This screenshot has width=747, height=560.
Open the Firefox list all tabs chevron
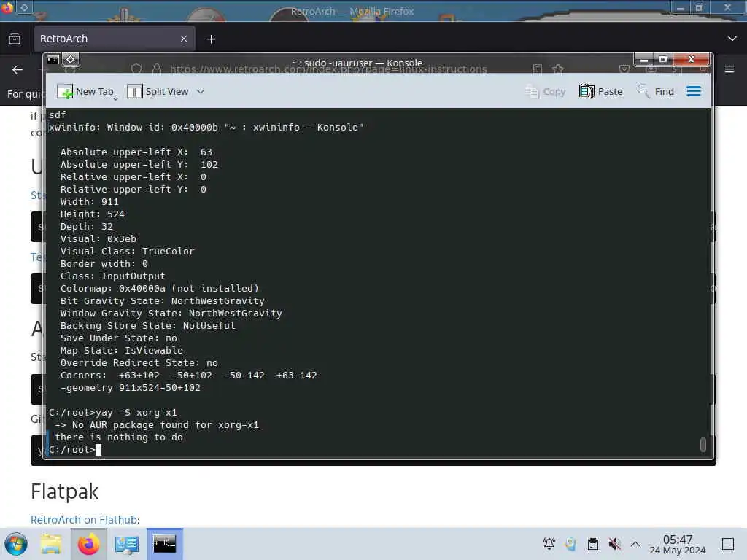[732, 39]
